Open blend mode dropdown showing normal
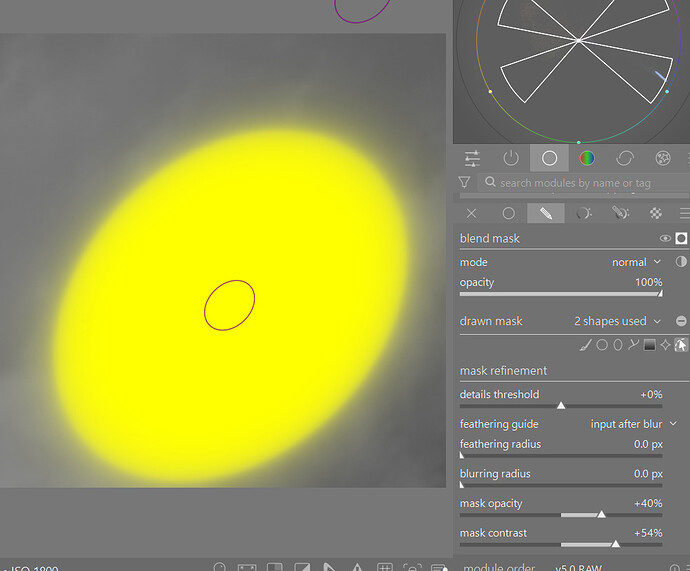Viewport: 690px width, 571px height. 636,262
